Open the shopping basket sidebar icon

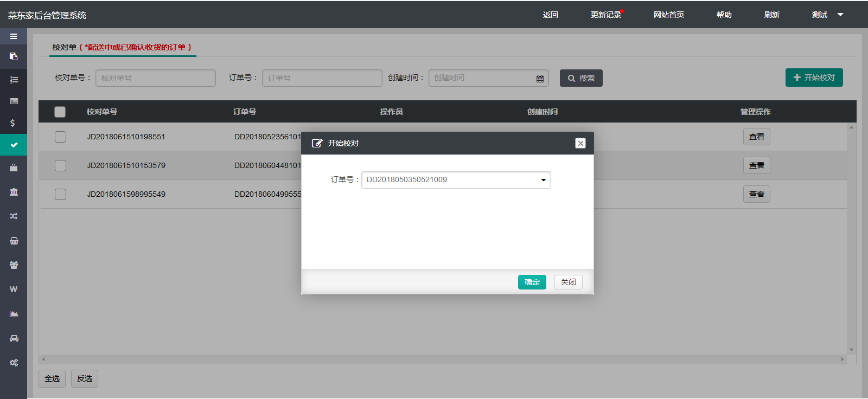tap(14, 241)
